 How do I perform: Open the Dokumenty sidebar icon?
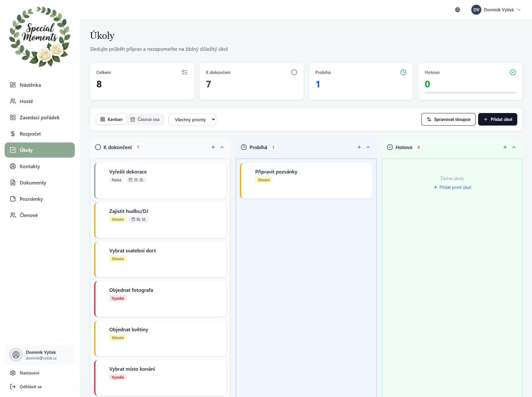(13, 183)
